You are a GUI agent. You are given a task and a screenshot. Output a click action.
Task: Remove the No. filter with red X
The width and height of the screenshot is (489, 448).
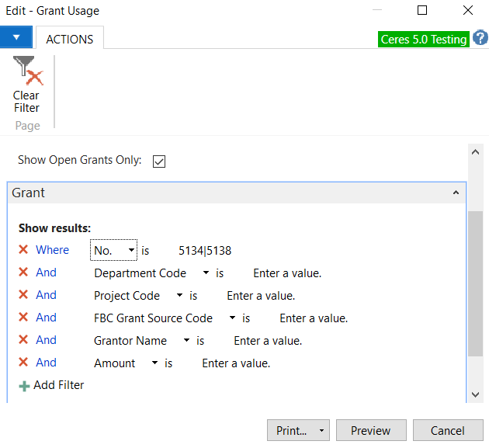23,250
